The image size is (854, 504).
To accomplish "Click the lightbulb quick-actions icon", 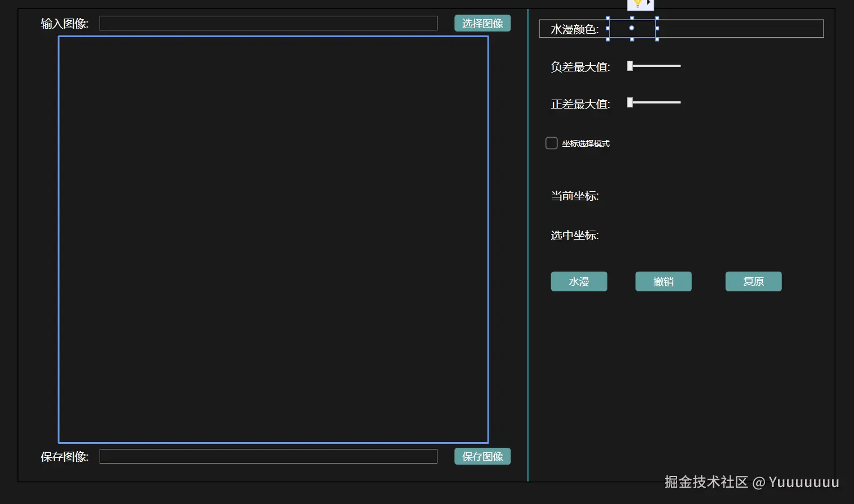I will pyautogui.click(x=637, y=3).
